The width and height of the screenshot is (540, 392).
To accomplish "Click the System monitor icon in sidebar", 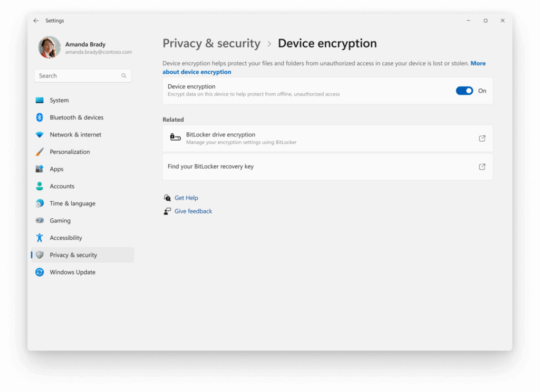I will click(x=40, y=100).
